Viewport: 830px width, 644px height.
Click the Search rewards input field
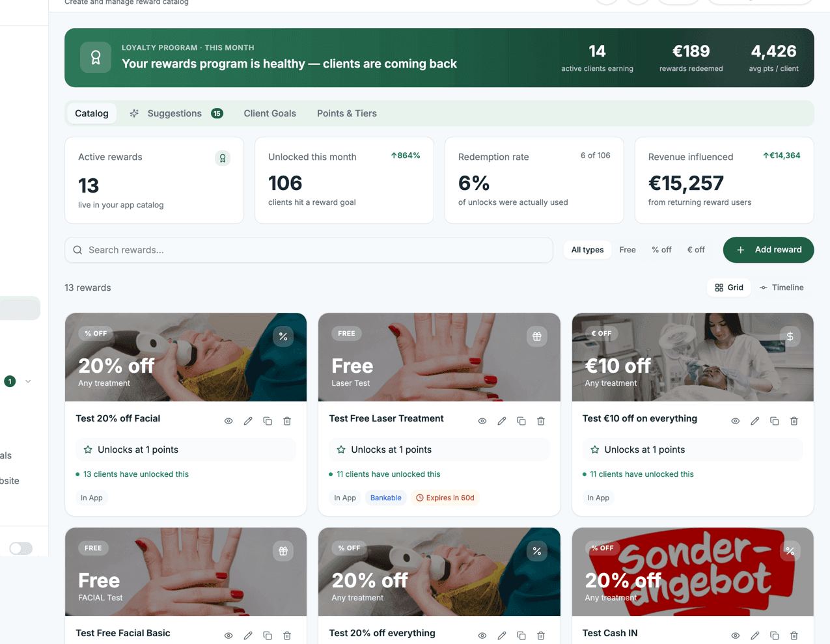pos(309,250)
